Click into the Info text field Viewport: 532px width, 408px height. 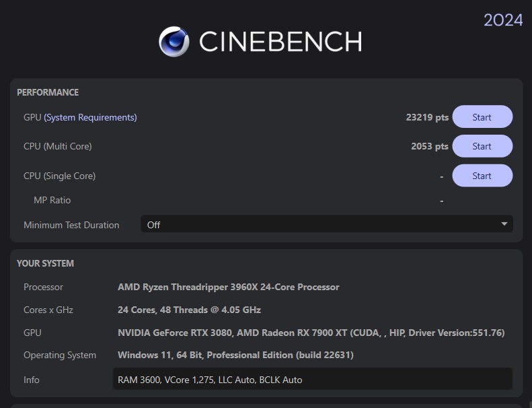tap(313, 380)
